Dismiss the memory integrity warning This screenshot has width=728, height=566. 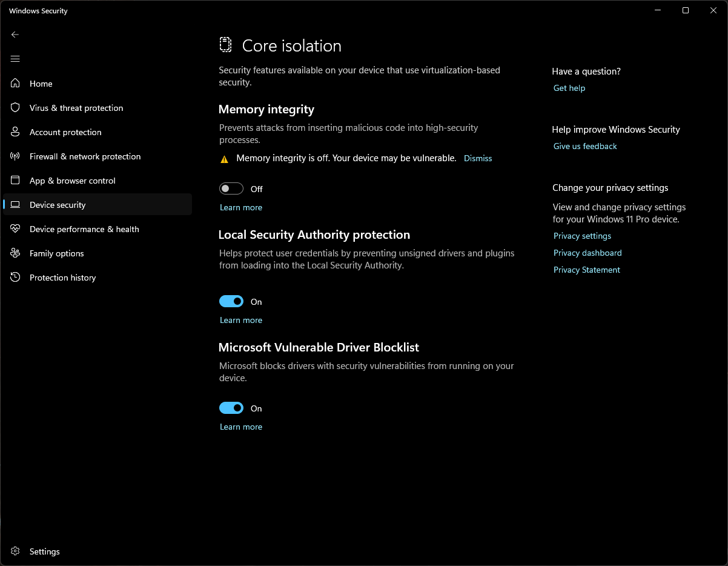[x=478, y=158]
